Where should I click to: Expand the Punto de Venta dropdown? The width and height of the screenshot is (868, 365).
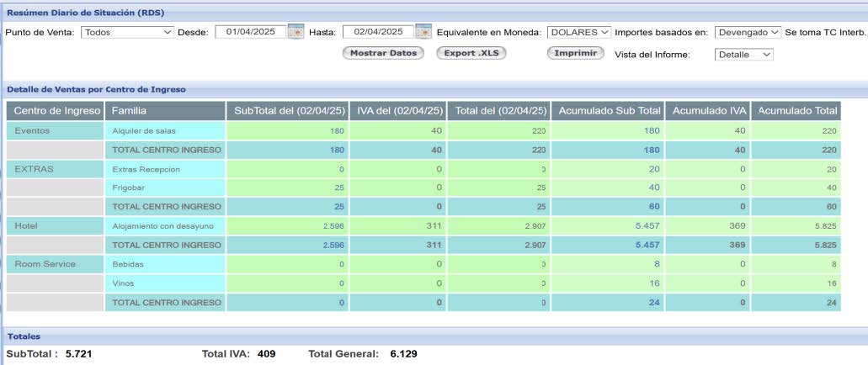click(x=127, y=32)
